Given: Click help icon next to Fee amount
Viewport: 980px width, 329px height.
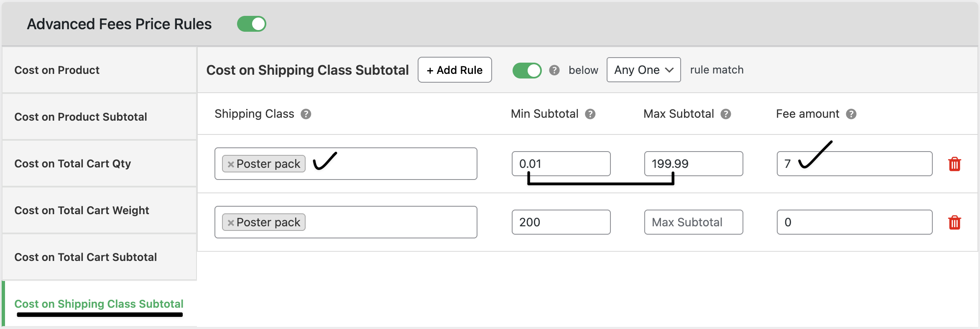Looking at the screenshot, I should (851, 114).
